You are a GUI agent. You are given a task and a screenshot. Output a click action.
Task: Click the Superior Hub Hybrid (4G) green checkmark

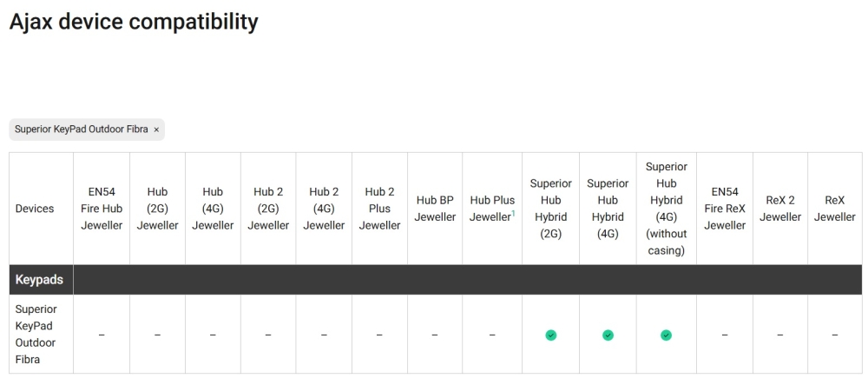608,335
